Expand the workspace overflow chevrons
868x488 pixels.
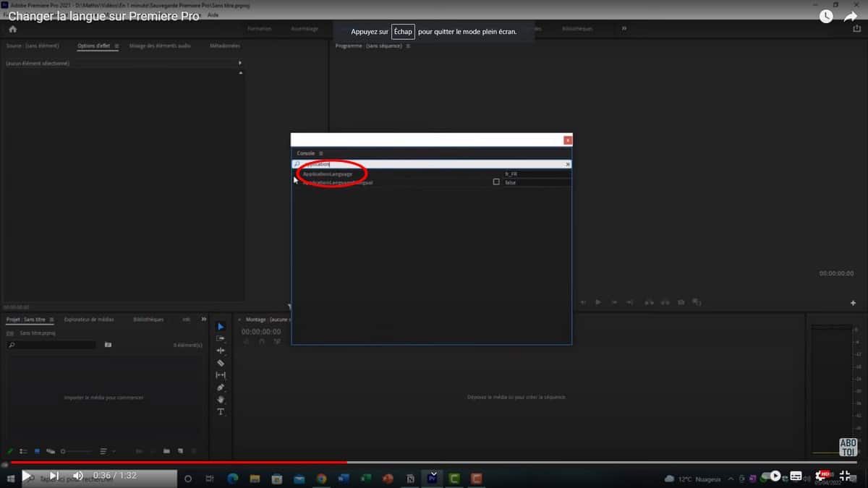624,29
